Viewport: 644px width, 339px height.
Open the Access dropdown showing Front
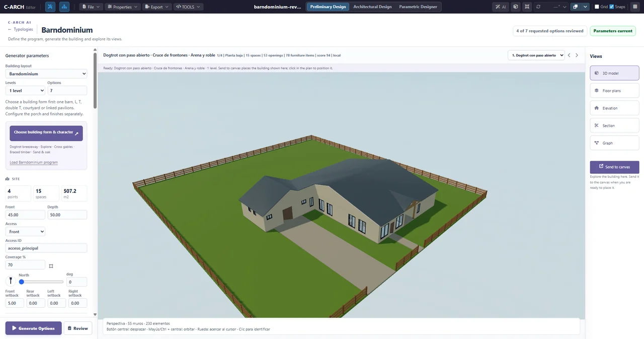25,232
